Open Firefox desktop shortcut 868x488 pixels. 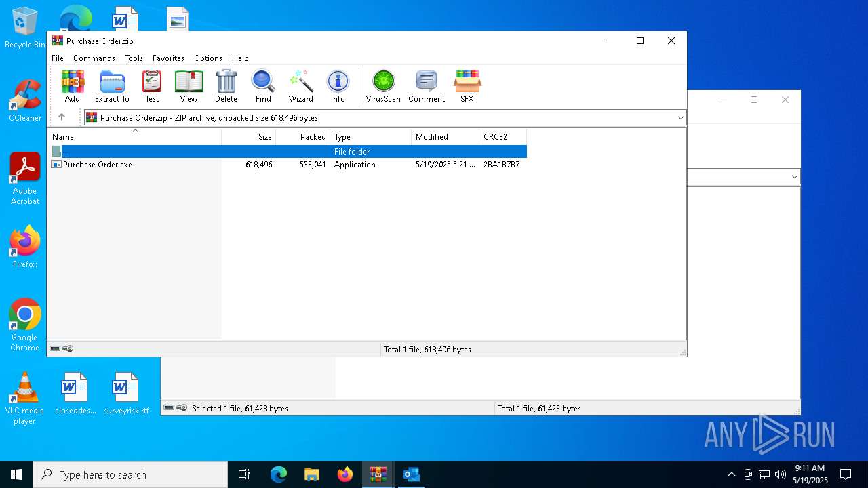(24, 247)
